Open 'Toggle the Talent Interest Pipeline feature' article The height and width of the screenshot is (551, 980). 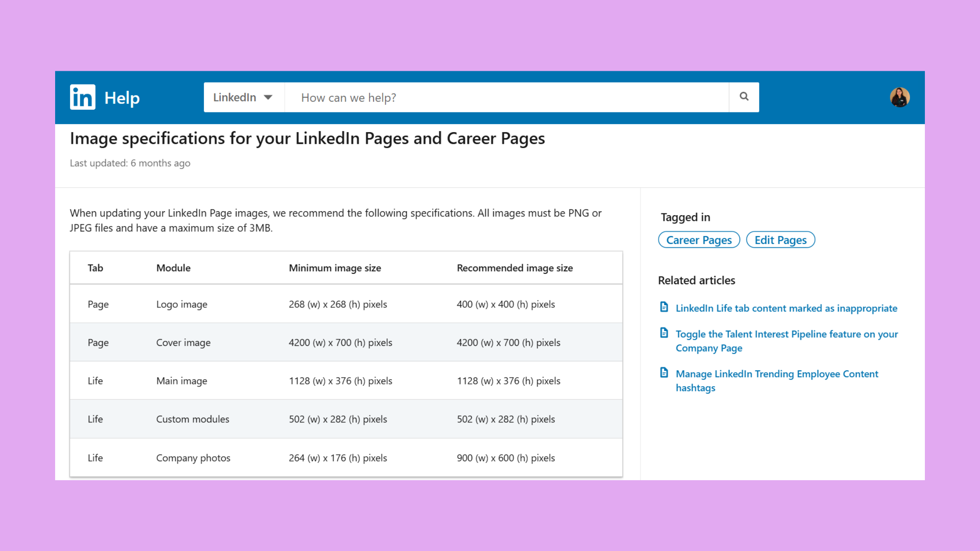pos(787,341)
